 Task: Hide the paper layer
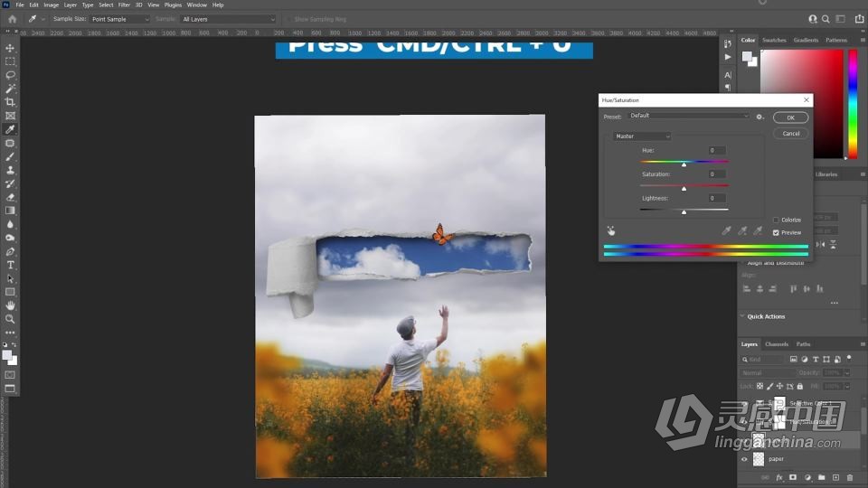pyautogui.click(x=744, y=459)
